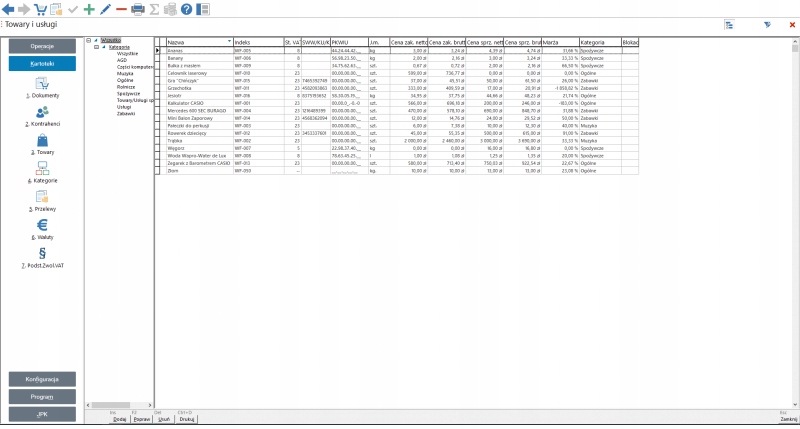The height and width of the screenshot is (429, 800).
Task: Tick the checkbox for Trąbka row
Action: pos(158,141)
